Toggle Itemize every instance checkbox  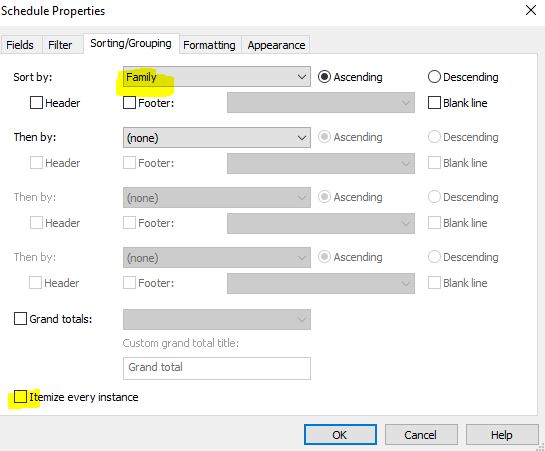20,396
